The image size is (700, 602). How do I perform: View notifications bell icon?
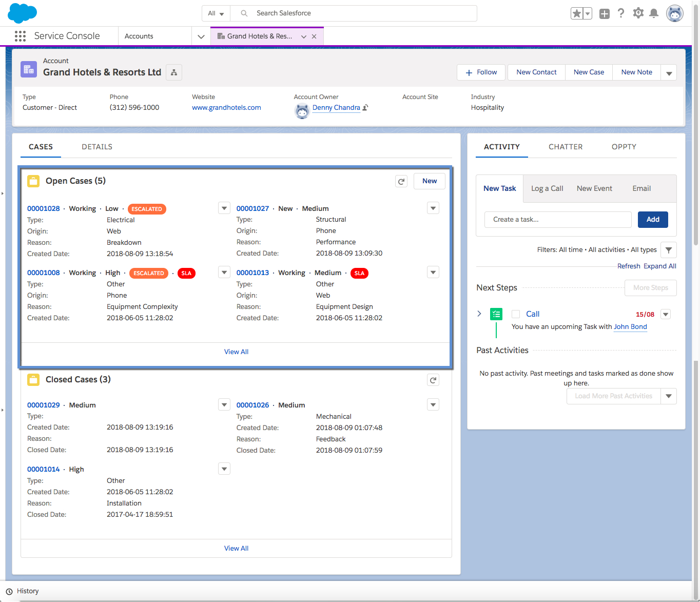[654, 13]
